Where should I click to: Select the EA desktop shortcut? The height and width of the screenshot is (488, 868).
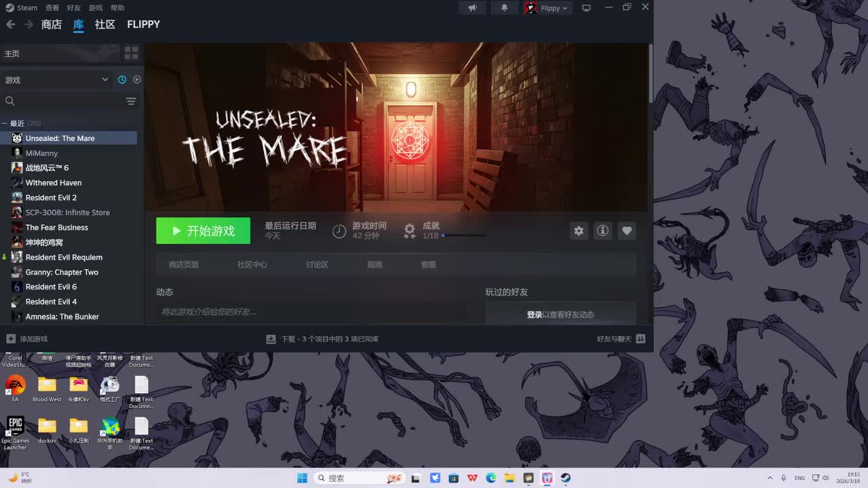[16, 388]
